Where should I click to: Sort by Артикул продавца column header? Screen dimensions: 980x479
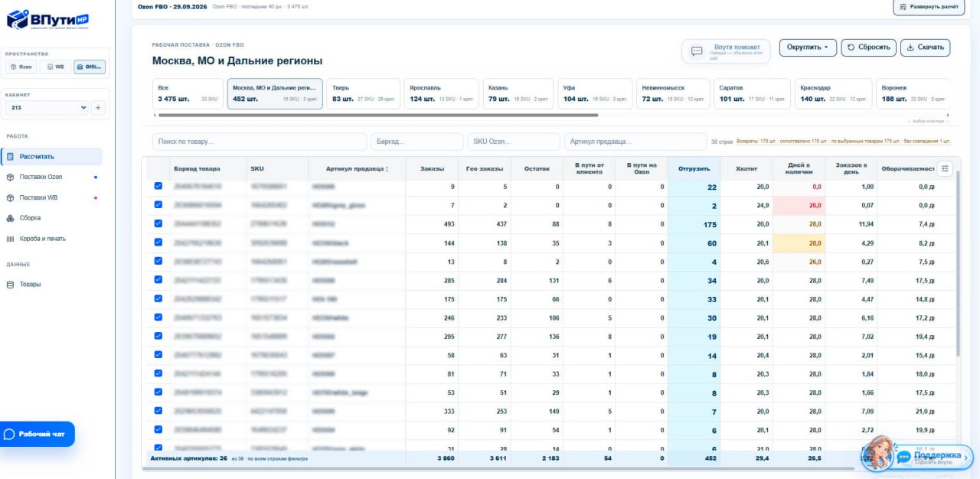pos(357,168)
